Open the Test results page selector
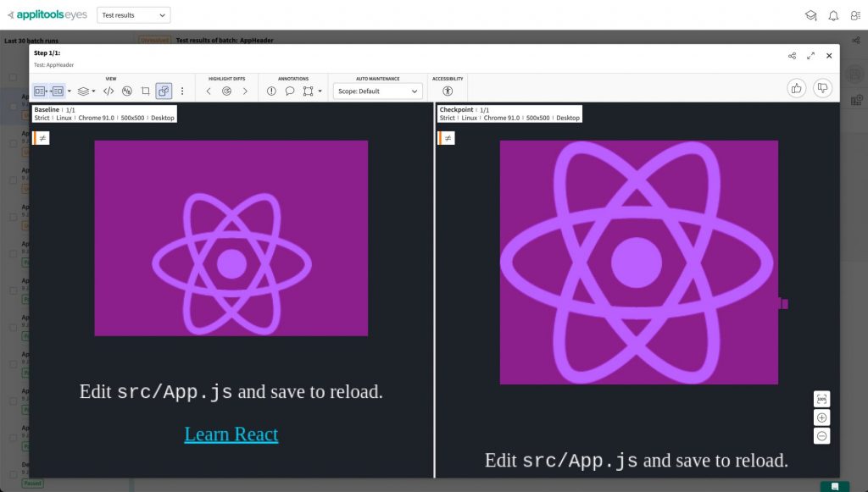 134,15
